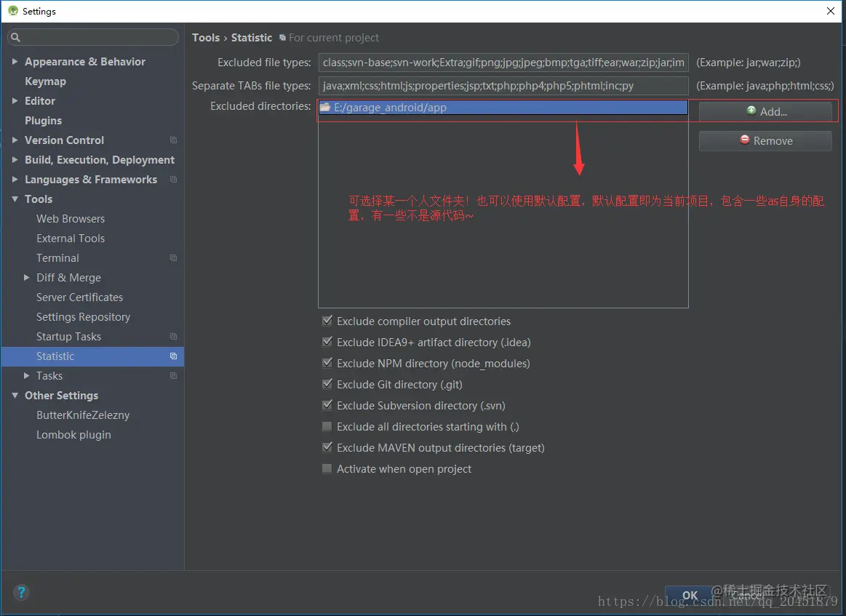Toggle Exclude MAVEN output directories checkbox
Image resolution: width=846 pixels, height=616 pixels.
(327, 448)
